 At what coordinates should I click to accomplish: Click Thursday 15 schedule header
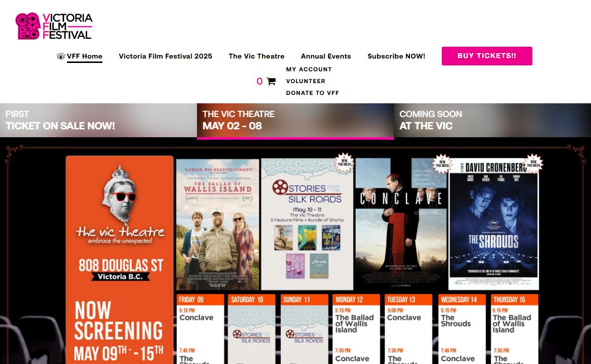(x=515, y=300)
